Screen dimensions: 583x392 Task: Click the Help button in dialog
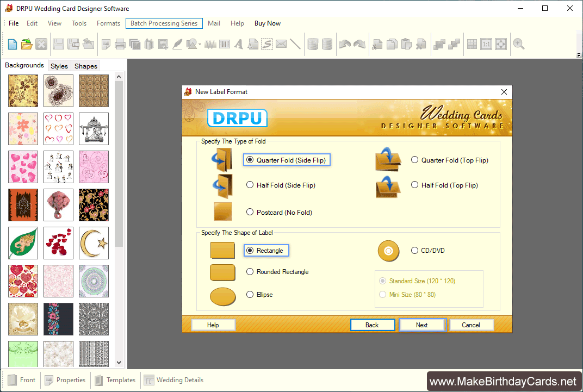[x=213, y=325]
